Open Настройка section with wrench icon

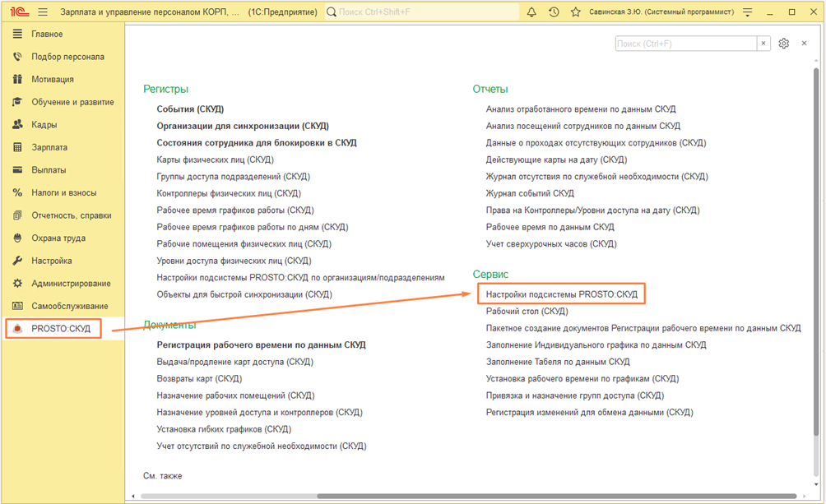coord(51,261)
